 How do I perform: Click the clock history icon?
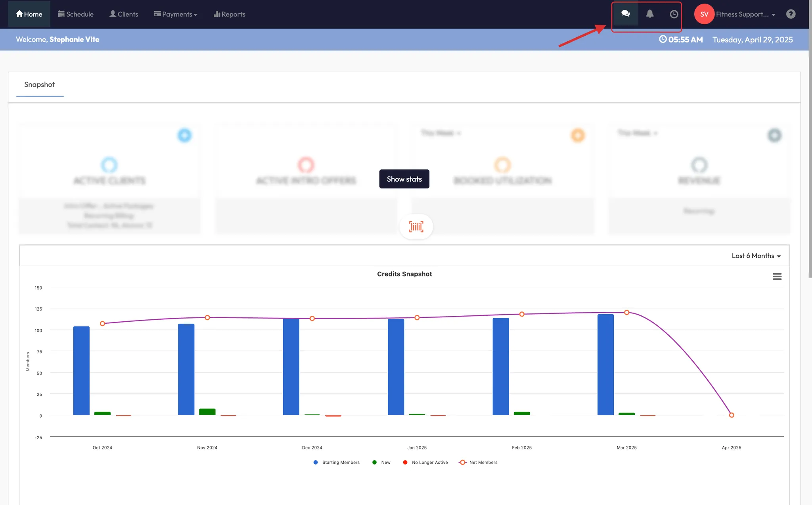point(674,14)
